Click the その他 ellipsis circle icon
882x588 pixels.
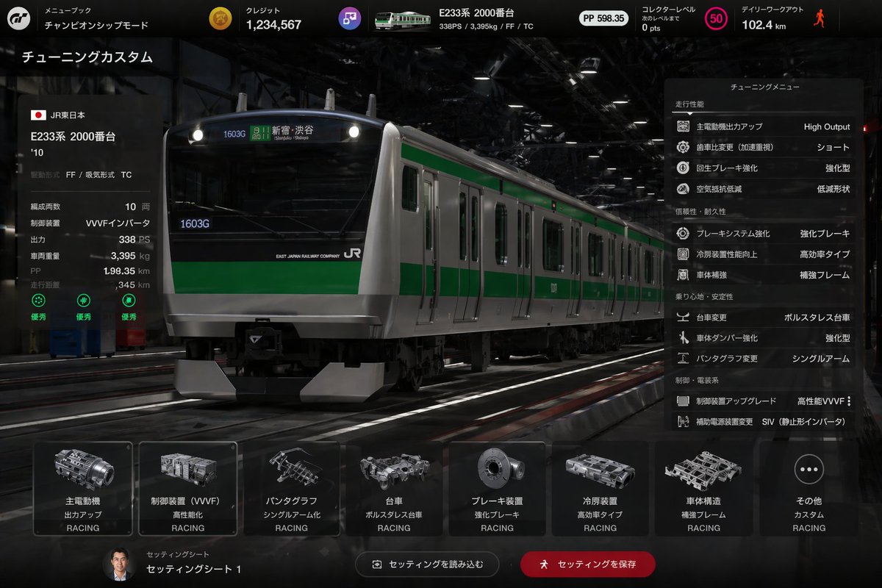[x=808, y=469]
